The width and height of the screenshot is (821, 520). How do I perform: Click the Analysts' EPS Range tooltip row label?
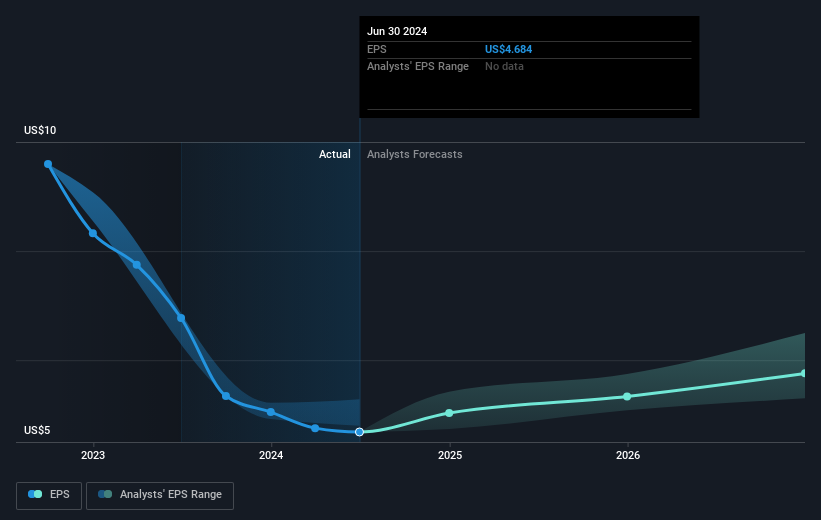tap(418, 67)
